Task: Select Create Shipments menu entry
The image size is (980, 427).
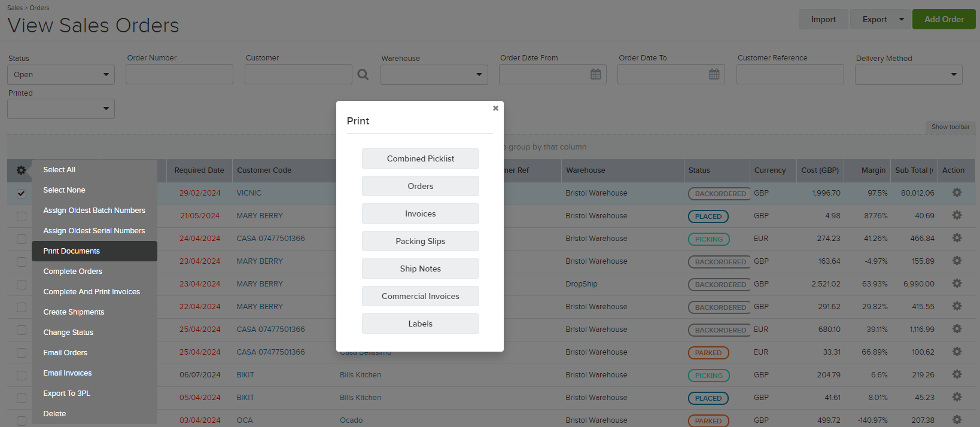Action: 95,312
